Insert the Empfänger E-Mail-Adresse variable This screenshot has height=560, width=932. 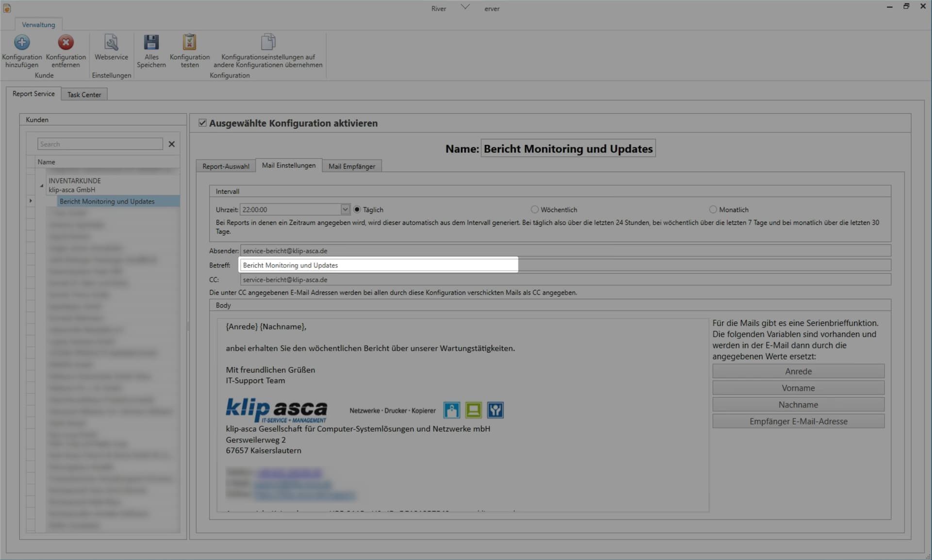click(798, 421)
